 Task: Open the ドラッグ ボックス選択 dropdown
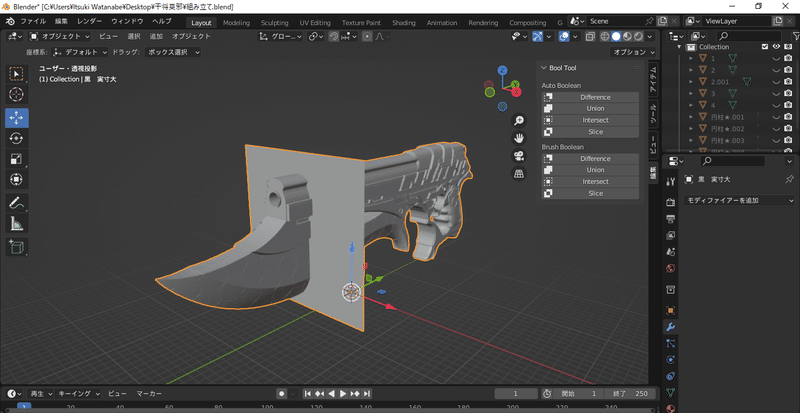172,52
